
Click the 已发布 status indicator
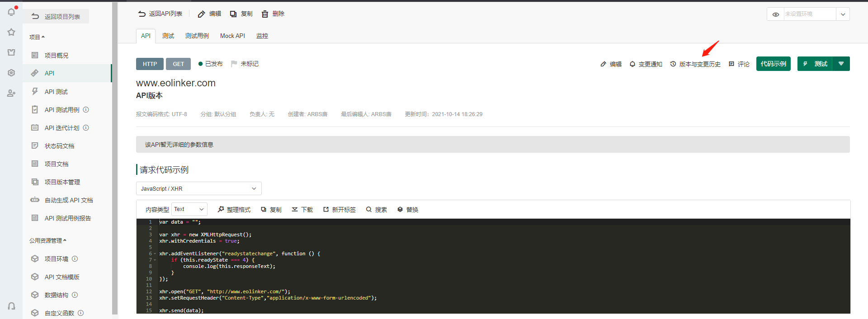tap(211, 64)
